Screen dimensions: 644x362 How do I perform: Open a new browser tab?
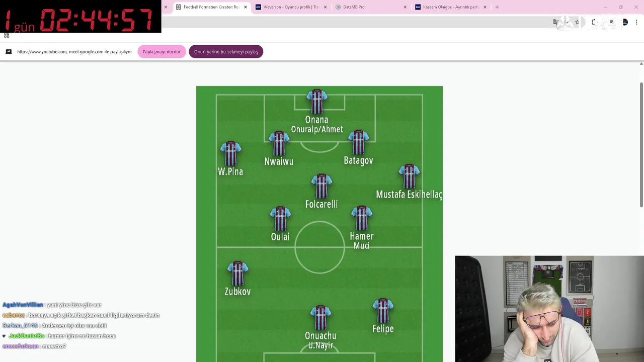tap(497, 7)
